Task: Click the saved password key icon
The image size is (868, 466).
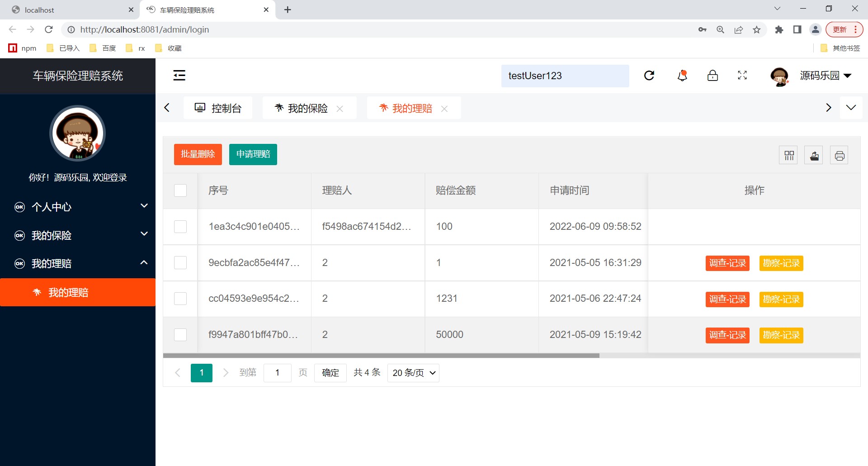Action: [x=702, y=29]
